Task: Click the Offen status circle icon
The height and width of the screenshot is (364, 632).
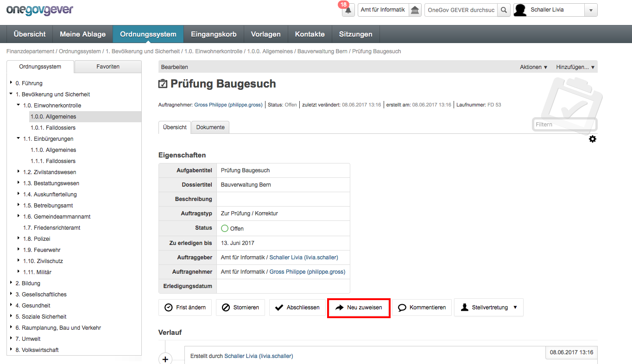Action: (225, 228)
